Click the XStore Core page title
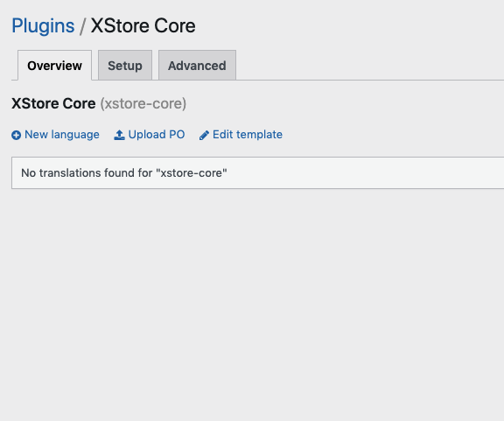This screenshot has width=504, height=421. 143,25
